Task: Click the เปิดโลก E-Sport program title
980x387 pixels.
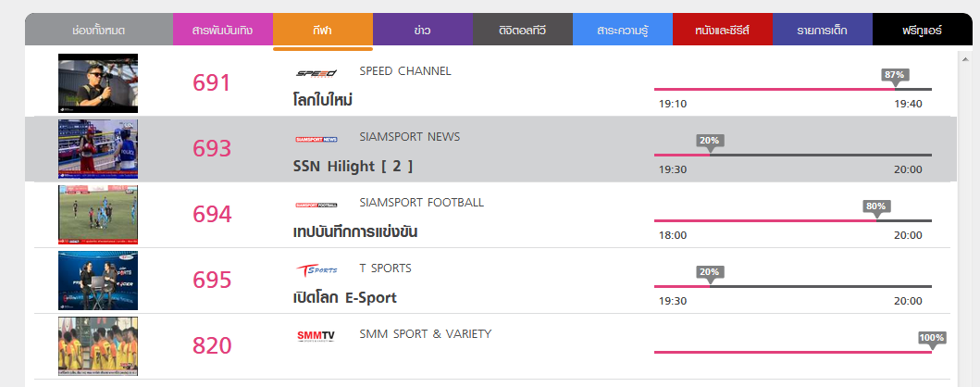Action: coord(344,298)
